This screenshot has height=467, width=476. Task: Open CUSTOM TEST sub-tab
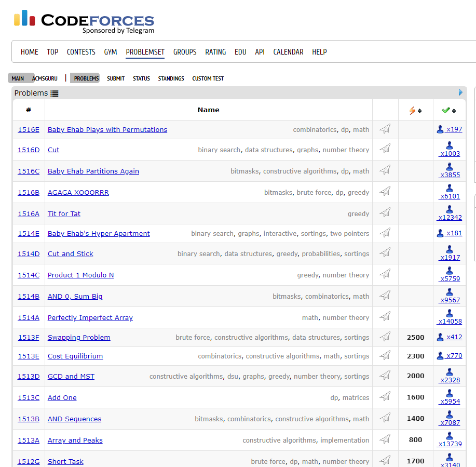pyautogui.click(x=208, y=78)
